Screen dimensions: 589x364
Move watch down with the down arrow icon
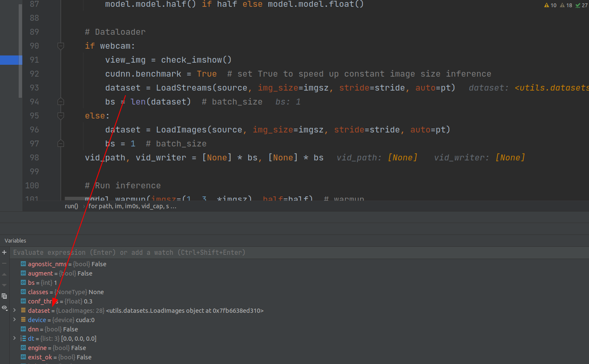(4, 285)
